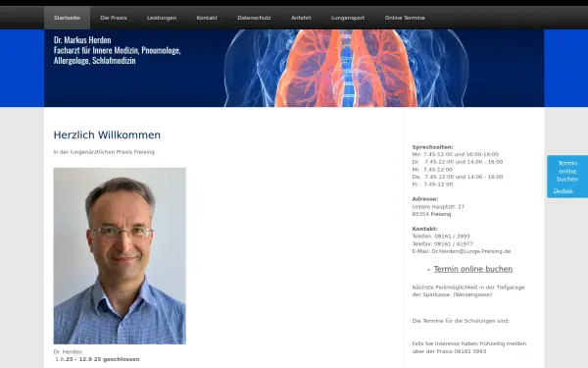Click the Herzlich Willkommen heading
The width and height of the screenshot is (588, 368).
[107, 134]
